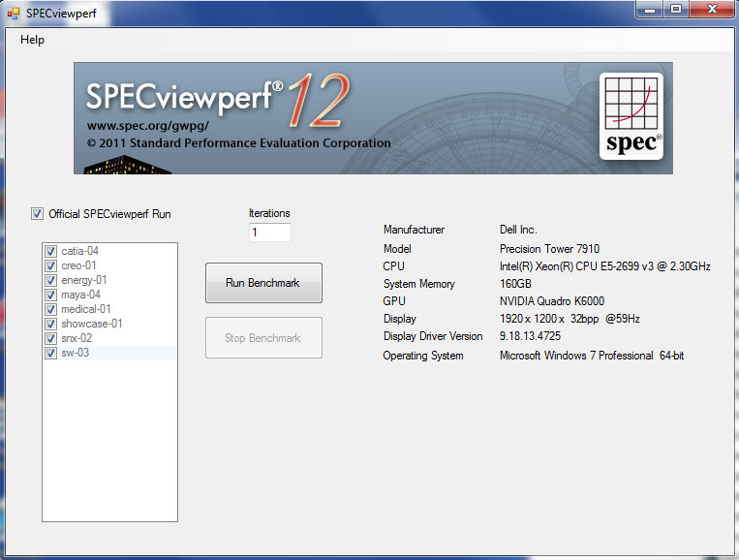739x560 pixels.
Task: Open the Help menu
Action: click(x=32, y=40)
